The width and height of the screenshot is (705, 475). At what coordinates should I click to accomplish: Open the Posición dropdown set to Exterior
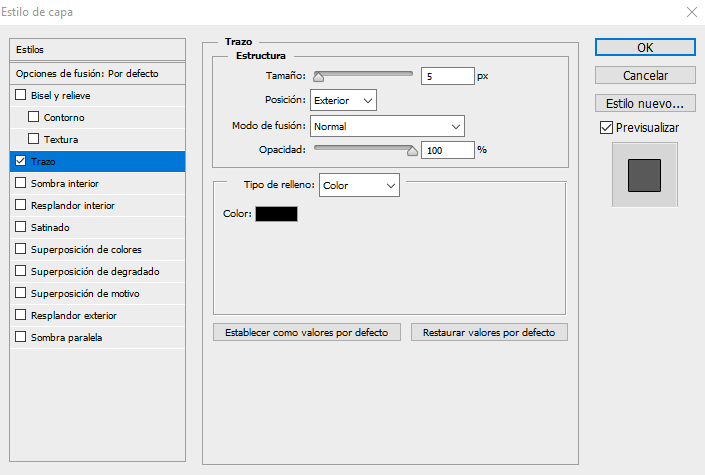click(x=344, y=100)
